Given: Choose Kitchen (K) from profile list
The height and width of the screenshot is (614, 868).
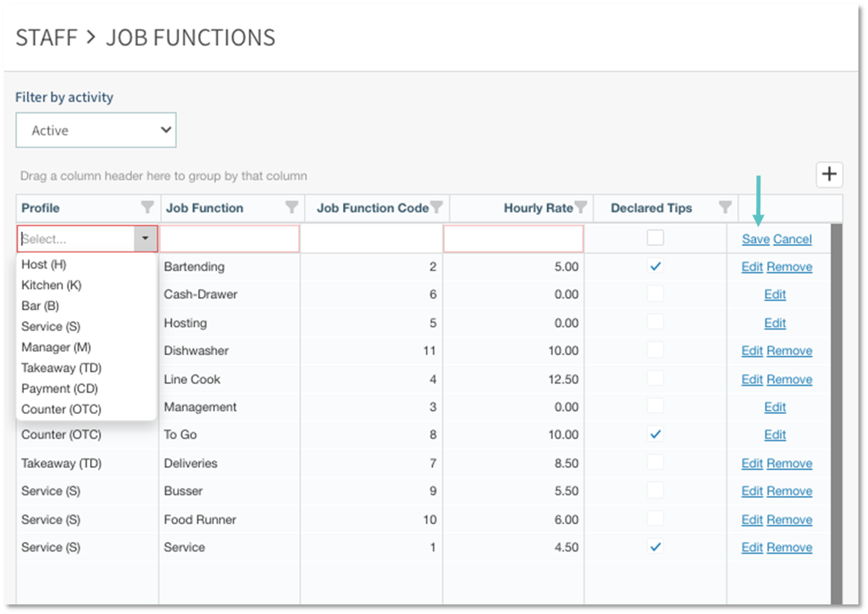Looking at the screenshot, I should click(51, 285).
